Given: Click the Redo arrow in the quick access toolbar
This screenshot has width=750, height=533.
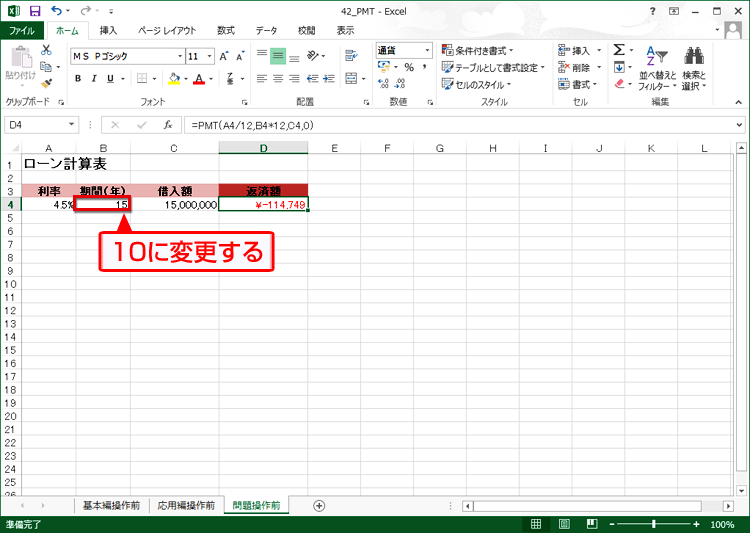Looking at the screenshot, I should (x=86, y=11).
